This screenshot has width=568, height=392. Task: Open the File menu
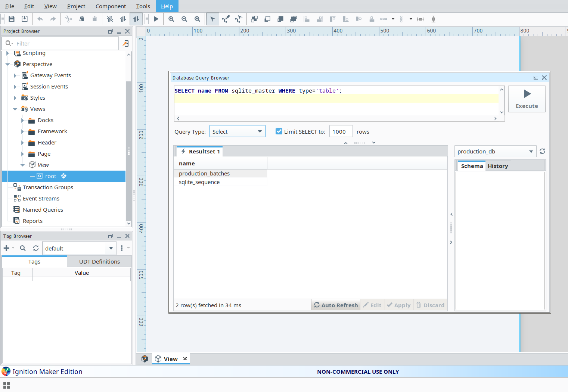(10, 6)
